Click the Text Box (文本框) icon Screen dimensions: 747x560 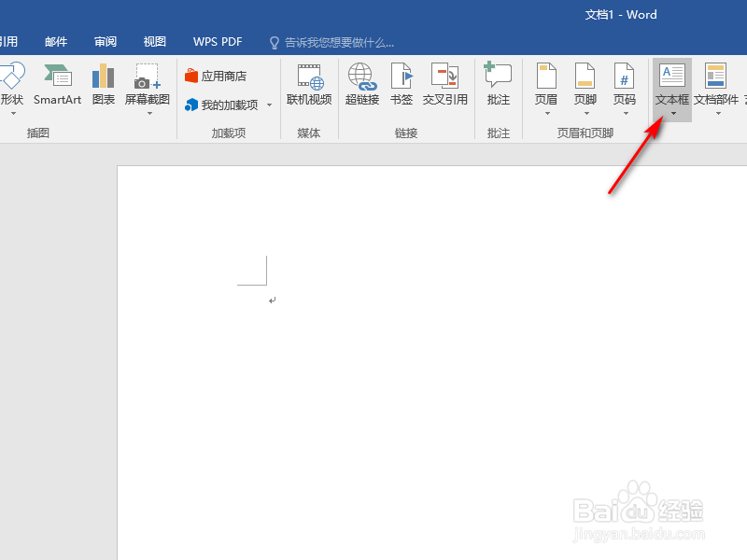(672, 76)
